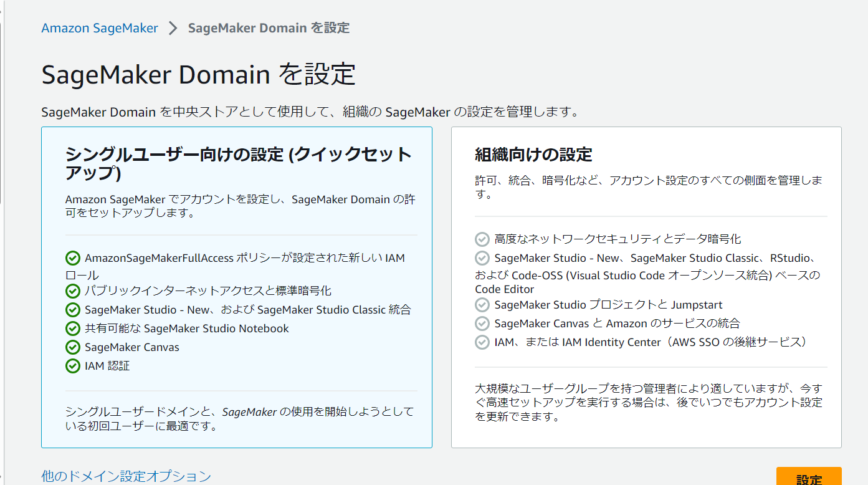
Task: Click the description starting 'SageMaker Domain を中央ストアとして使用して'
Action: (x=311, y=112)
